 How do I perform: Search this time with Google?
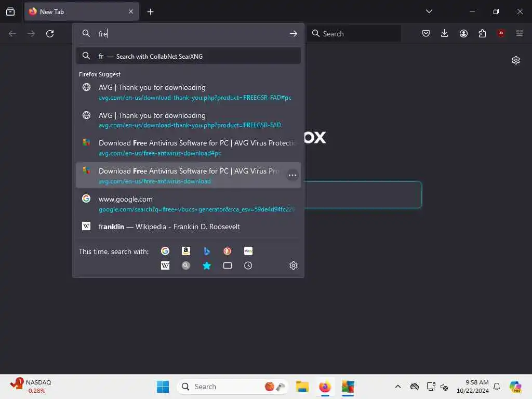pyautogui.click(x=165, y=251)
